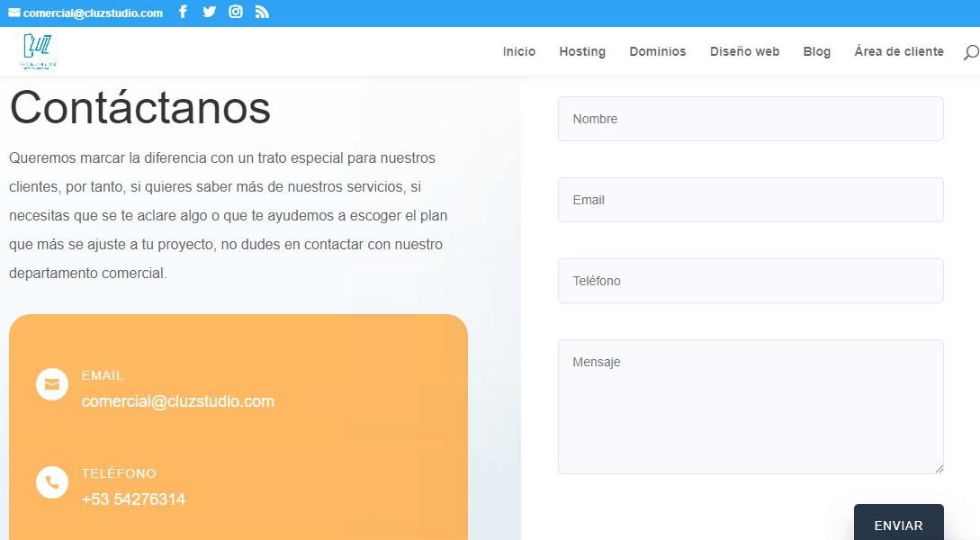The height and width of the screenshot is (540, 980).
Task: Open the Área de cliente menu item
Action: pyautogui.click(x=899, y=51)
